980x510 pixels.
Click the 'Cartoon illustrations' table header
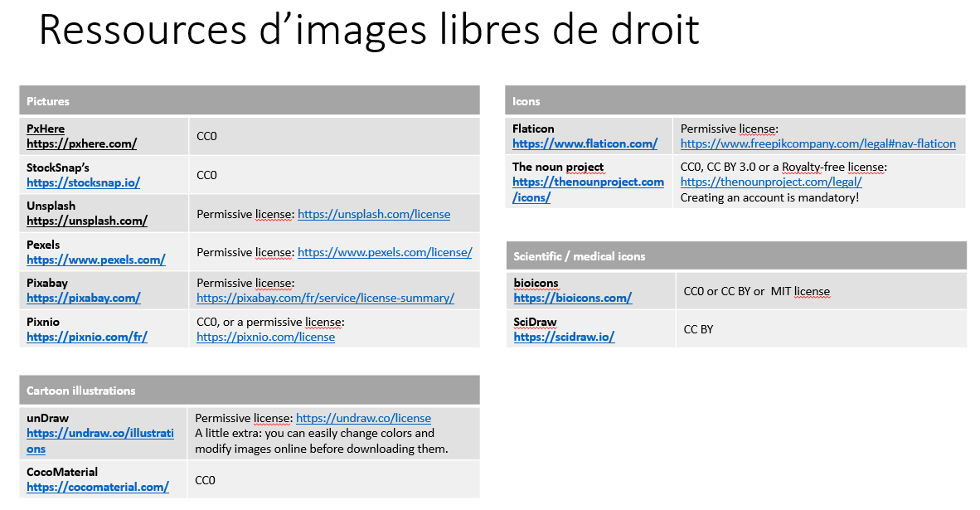(x=250, y=391)
